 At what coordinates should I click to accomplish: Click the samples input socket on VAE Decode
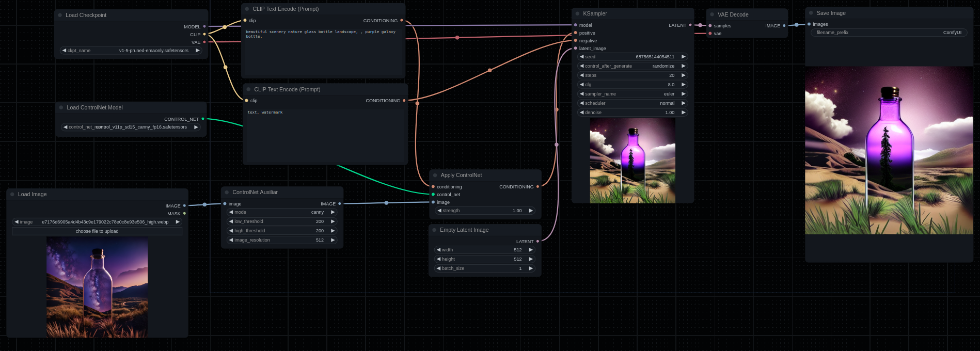pyautogui.click(x=710, y=26)
